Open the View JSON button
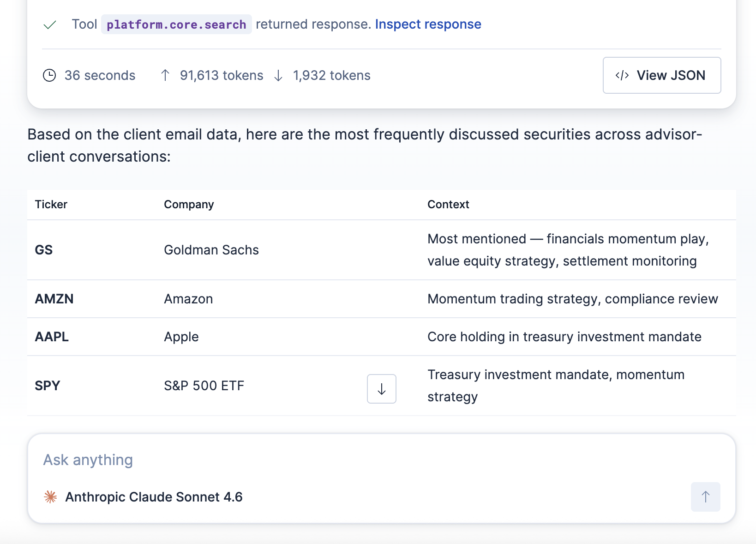 662,75
